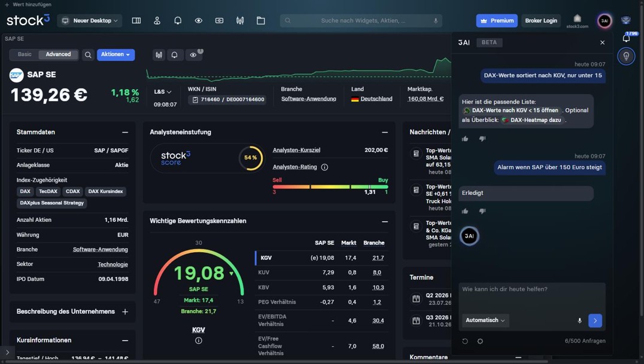Send the 3AI chat message arrow button
Image resolution: width=644 pixels, height=364 pixels.
click(x=595, y=320)
